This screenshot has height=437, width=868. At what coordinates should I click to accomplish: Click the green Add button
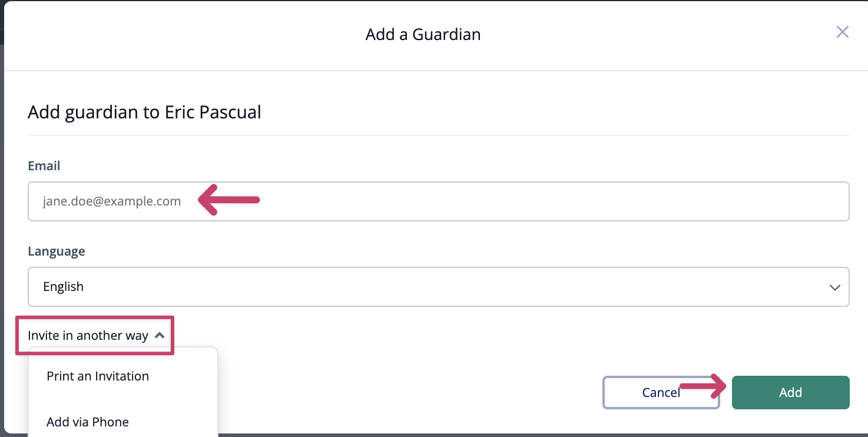point(790,392)
